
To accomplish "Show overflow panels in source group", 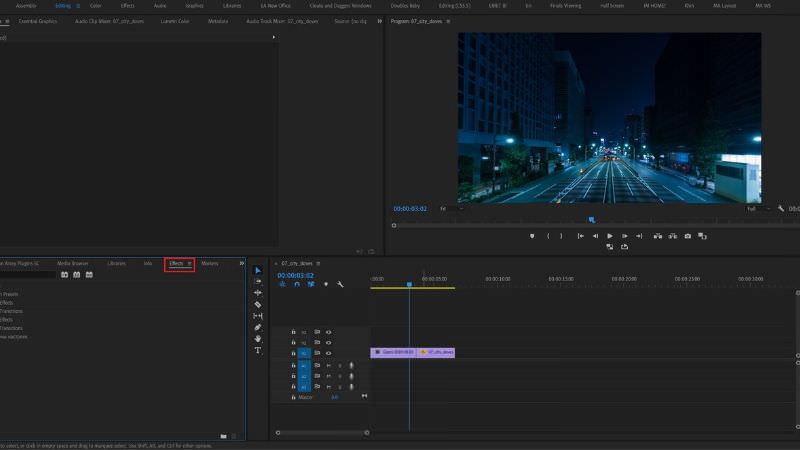I will 380,21.
